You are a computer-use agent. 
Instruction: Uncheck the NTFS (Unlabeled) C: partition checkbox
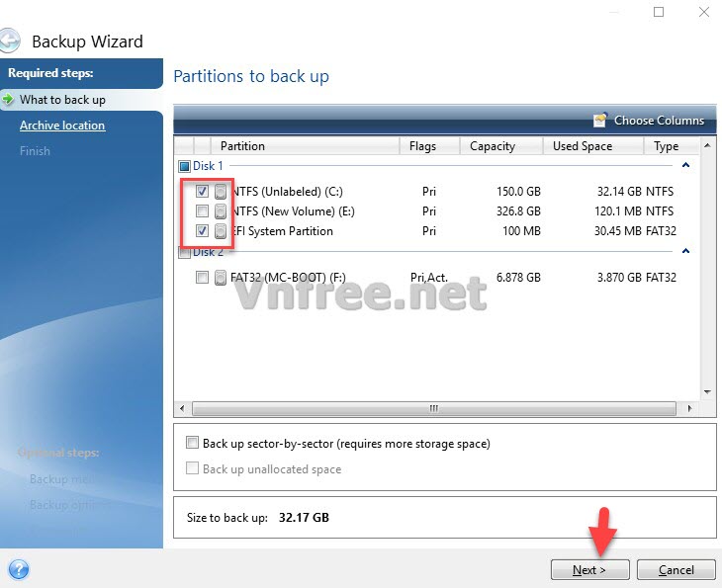(x=202, y=191)
